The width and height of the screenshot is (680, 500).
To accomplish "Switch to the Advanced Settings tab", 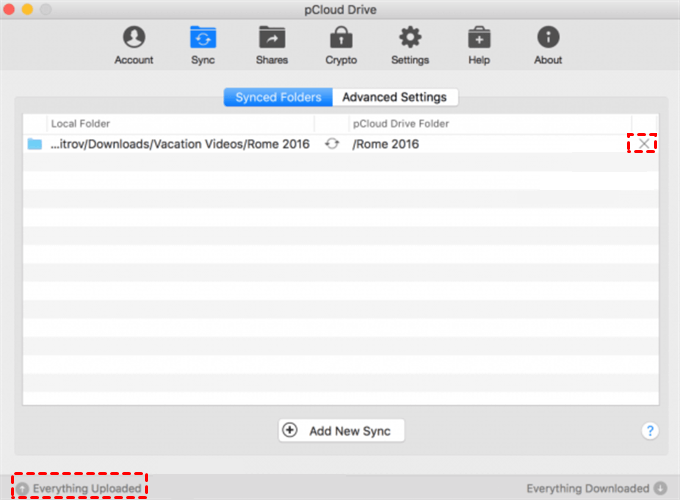I will (x=395, y=97).
